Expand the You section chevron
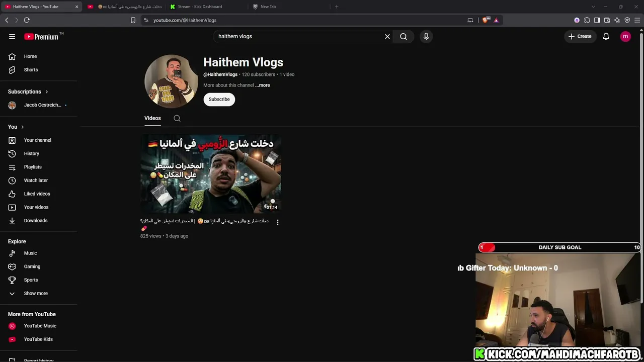The width and height of the screenshot is (644, 362). (23, 127)
